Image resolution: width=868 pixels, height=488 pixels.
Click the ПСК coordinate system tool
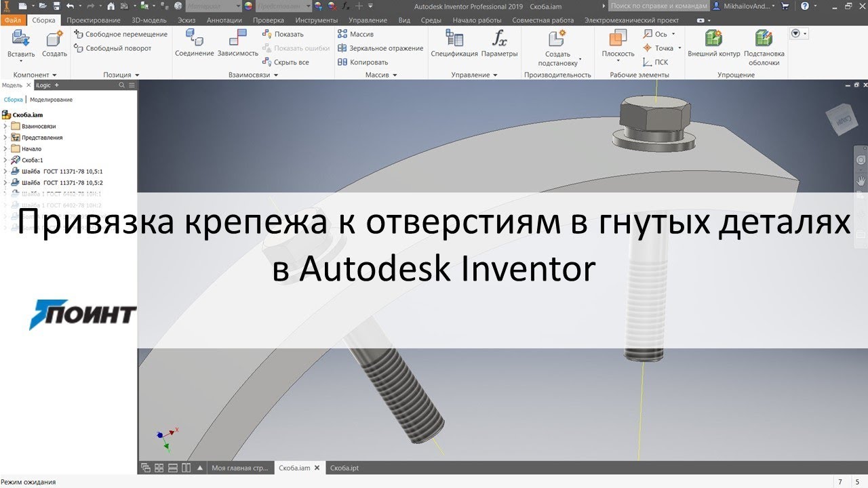click(655, 62)
